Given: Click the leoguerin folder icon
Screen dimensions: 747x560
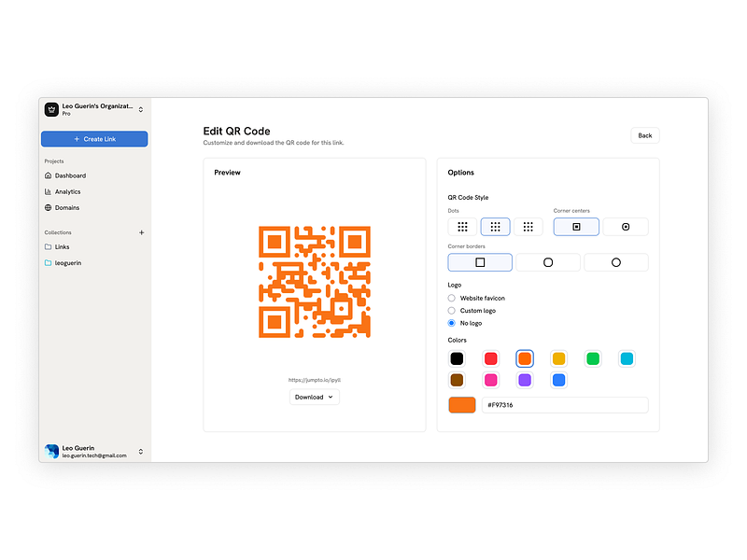Looking at the screenshot, I should click(x=49, y=263).
